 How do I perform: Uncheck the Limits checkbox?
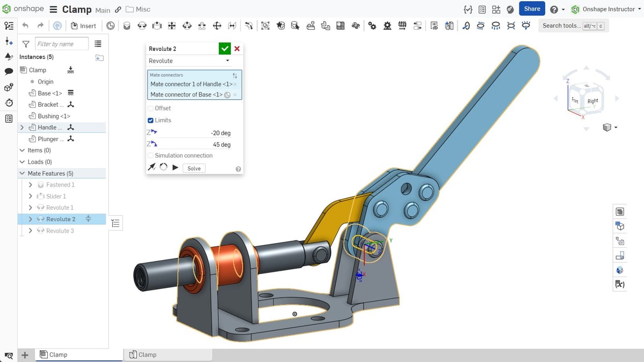click(151, 120)
